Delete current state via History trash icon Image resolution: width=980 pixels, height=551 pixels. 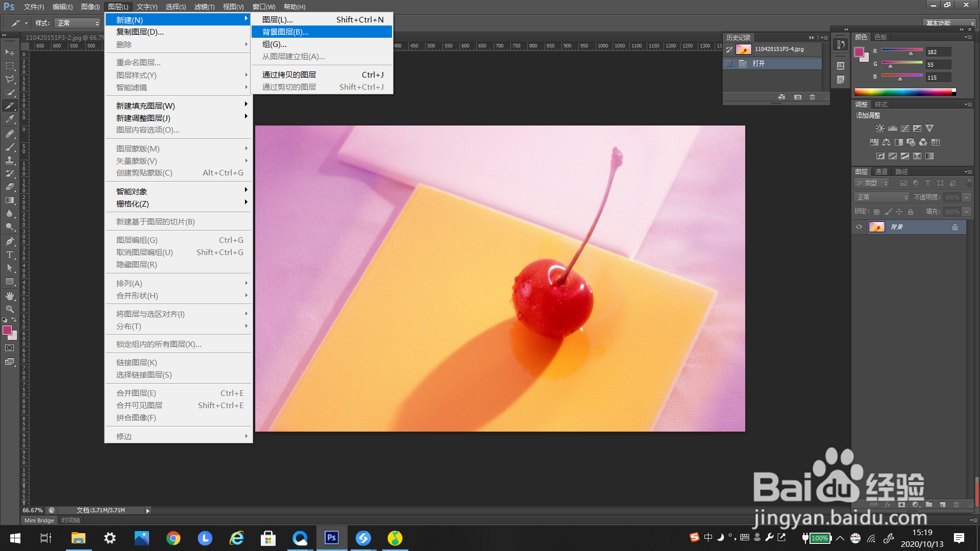813,97
